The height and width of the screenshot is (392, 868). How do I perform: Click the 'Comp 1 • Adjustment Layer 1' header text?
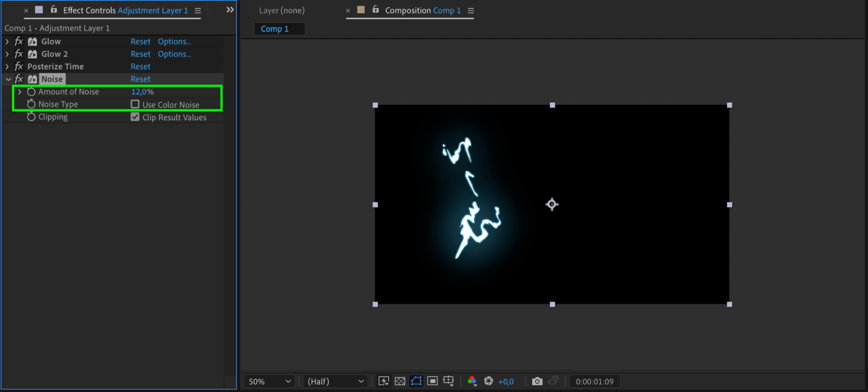57,28
